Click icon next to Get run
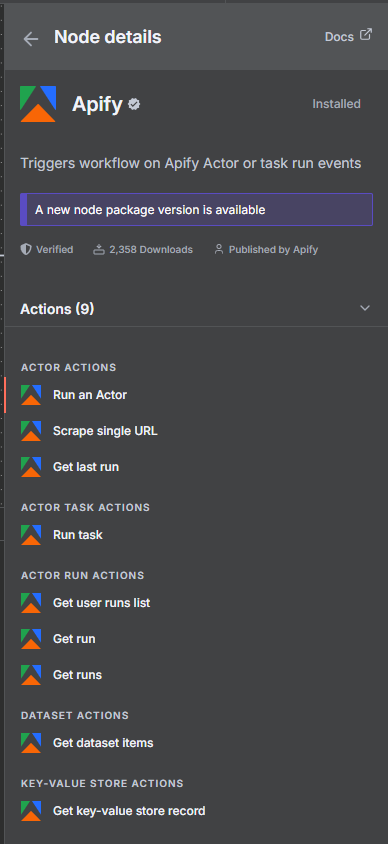 tap(31, 639)
